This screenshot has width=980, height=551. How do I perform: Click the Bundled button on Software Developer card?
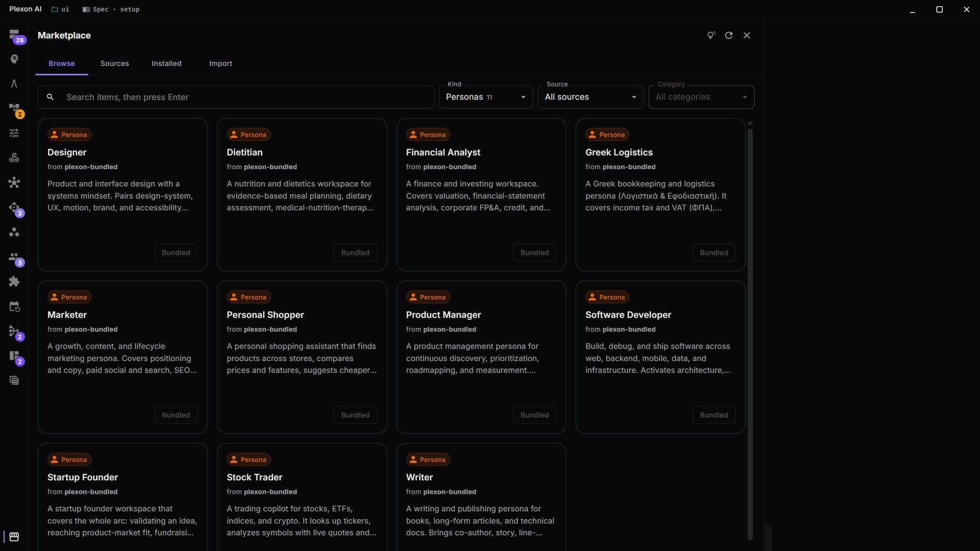(714, 415)
